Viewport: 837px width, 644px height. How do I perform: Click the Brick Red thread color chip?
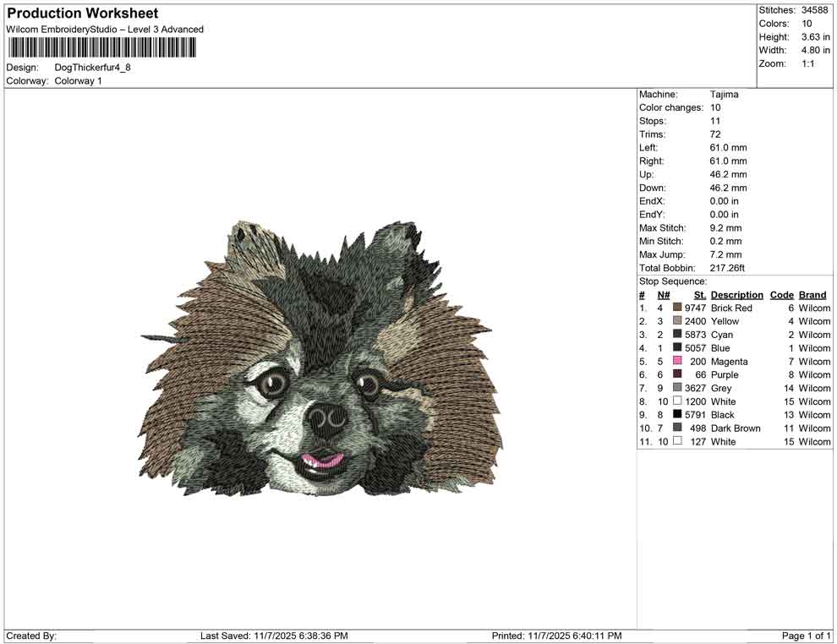[x=676, y=308]
